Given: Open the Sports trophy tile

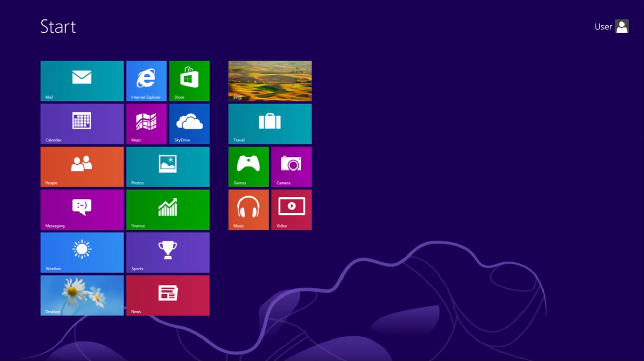Looking at the screenshot, I should coord(168,252).
